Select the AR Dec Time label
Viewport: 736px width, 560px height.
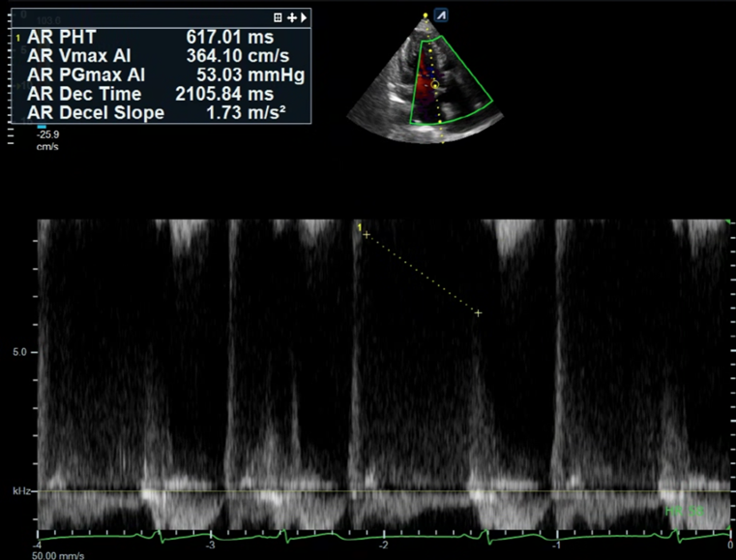pos(84,94)
